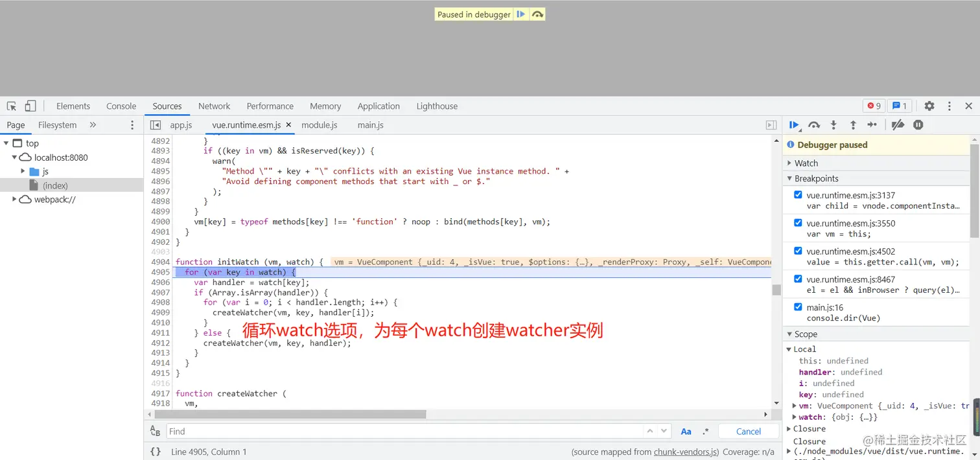Collapse the localhost:8080 tree node

[14, 157]
